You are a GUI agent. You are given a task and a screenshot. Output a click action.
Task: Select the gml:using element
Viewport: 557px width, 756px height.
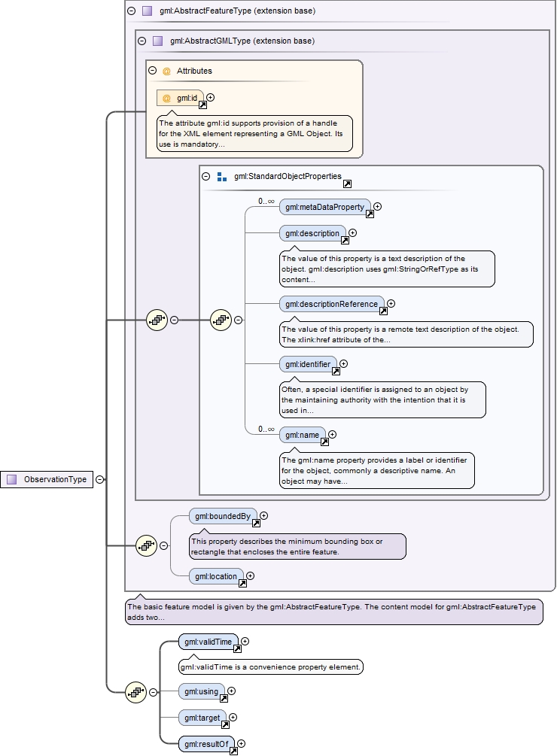(x=202, y=691)
